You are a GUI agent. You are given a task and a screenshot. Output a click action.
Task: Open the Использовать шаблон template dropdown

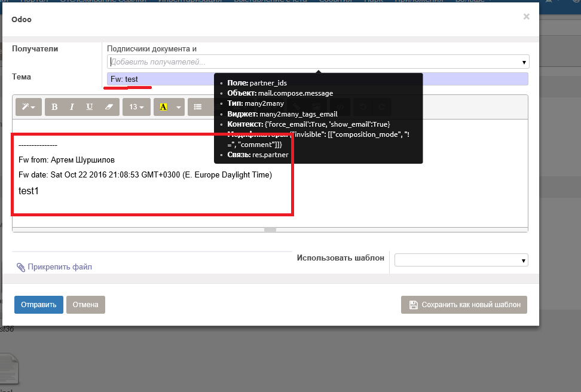(x=461, y=260)
